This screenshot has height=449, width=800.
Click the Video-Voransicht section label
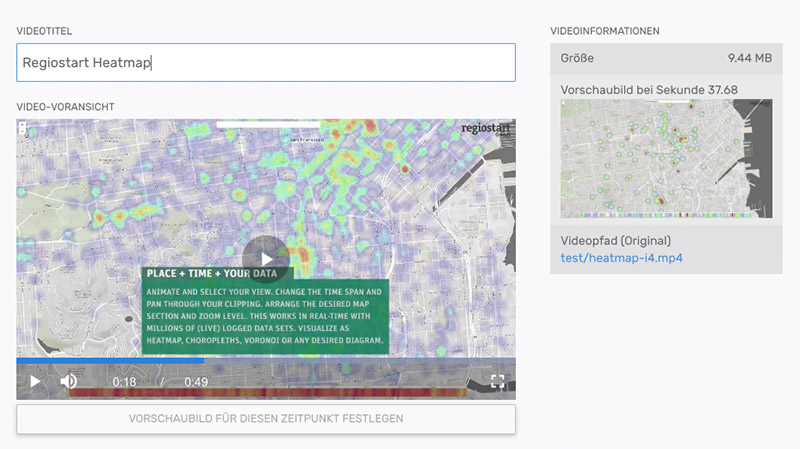pyautogui.click(x=65, y=105)
